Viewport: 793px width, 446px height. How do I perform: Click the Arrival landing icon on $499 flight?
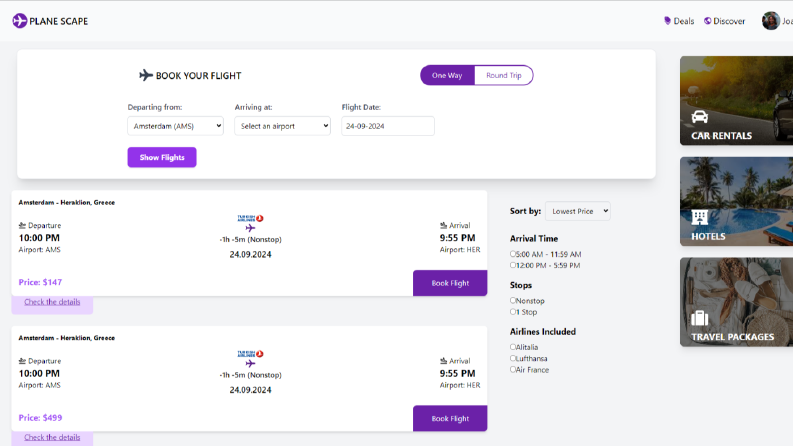point(444,361)
